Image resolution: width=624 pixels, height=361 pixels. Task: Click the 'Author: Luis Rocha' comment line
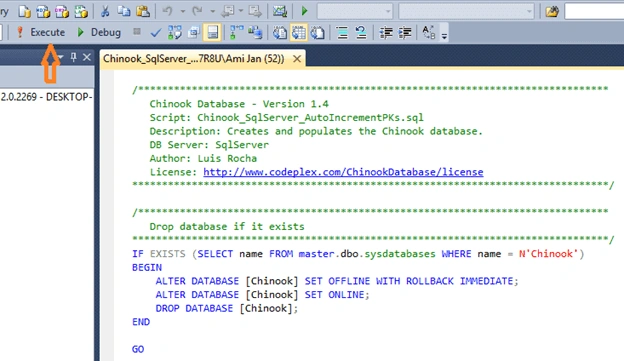click(203, 158)
